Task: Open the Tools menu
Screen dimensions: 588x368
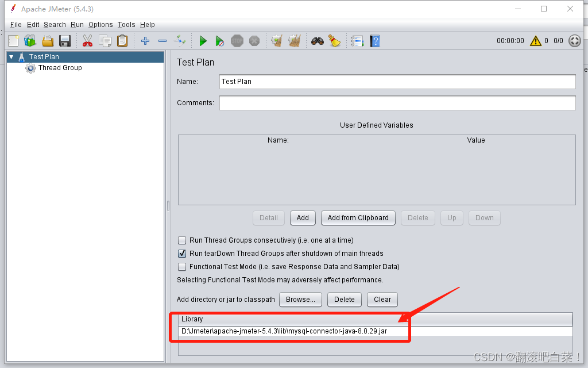Action: (126, 24)
